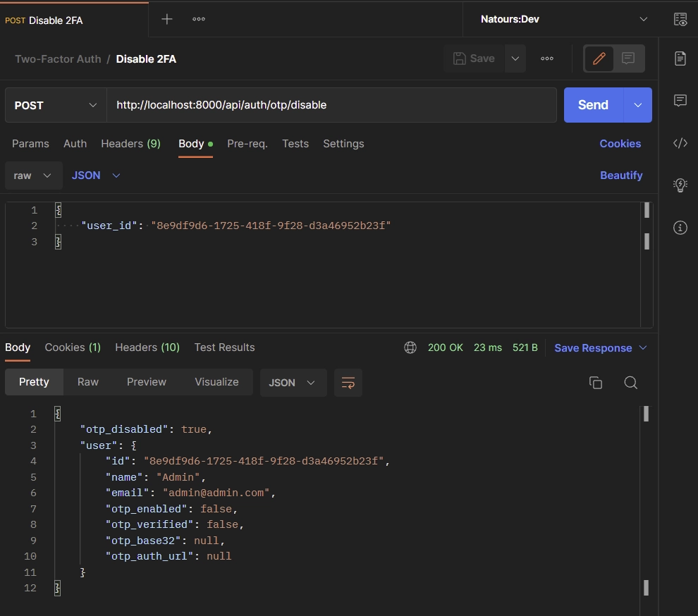Select the request Body tab

[195, 144]
